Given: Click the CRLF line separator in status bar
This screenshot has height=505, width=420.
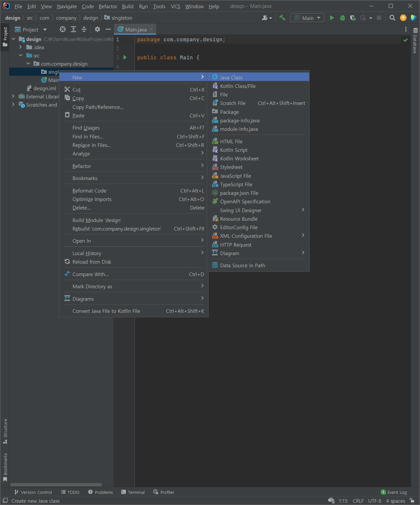Looking at the screenshot, I should (358, 501).
